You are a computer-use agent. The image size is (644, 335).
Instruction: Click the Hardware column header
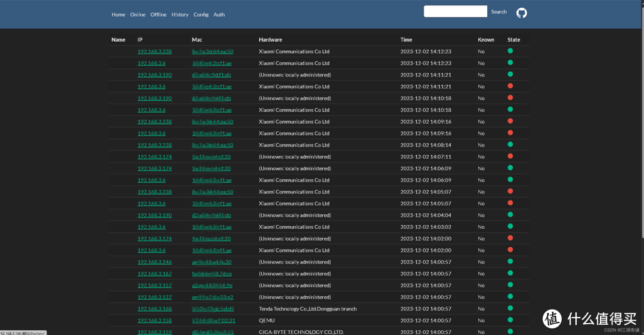[270, 40]
